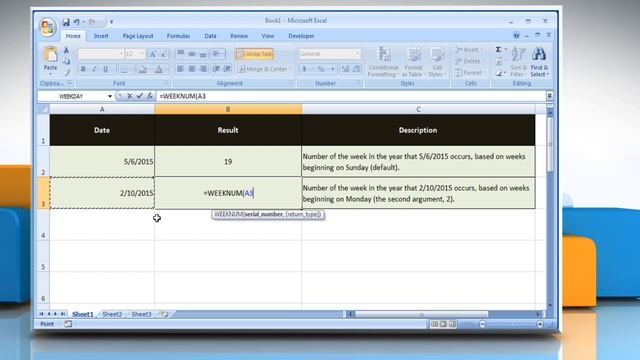The height and width of the screenshot is (360, 640).
Task: Confirm formula with the checkmark Enter button
Action: click(140, 96)
